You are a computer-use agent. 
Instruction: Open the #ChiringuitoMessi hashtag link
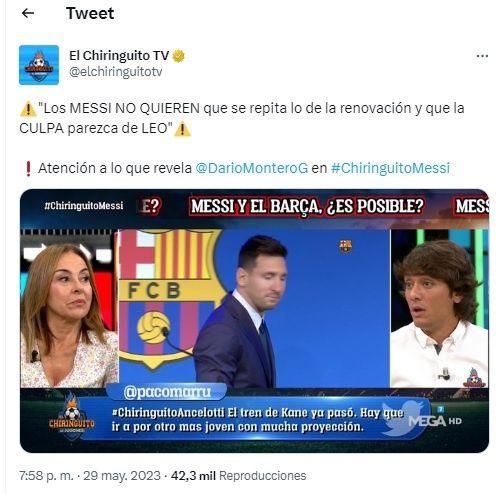click(x=390, y=168)
